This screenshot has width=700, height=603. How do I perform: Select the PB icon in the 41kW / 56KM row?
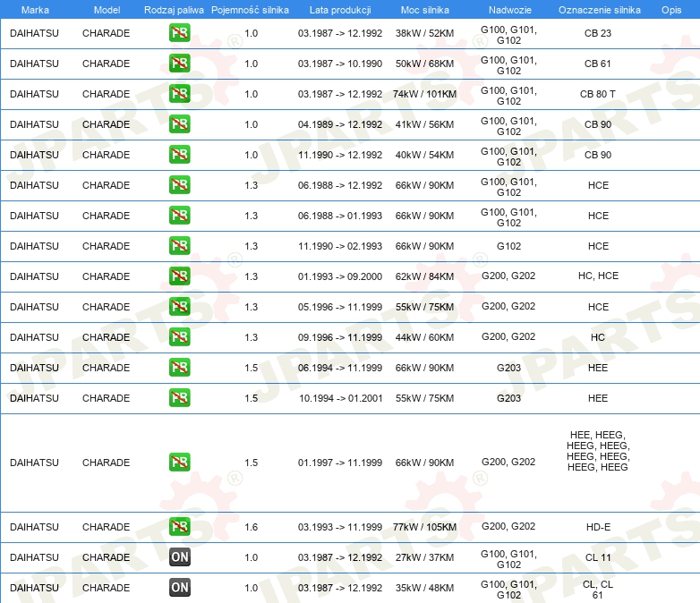pos(179,124)
